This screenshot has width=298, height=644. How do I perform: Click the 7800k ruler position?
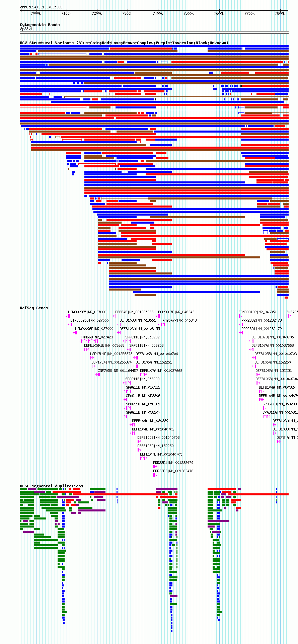[x=280, y=13]
